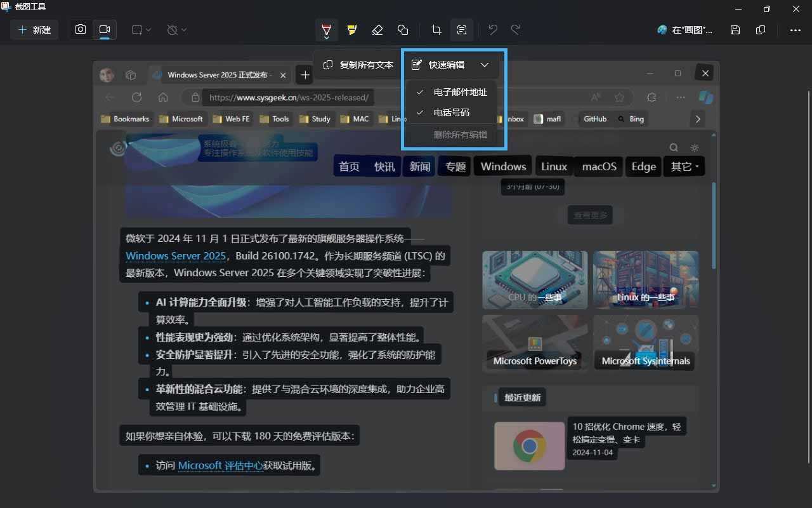Disable 电话号码 redaction option

(452, 112)
